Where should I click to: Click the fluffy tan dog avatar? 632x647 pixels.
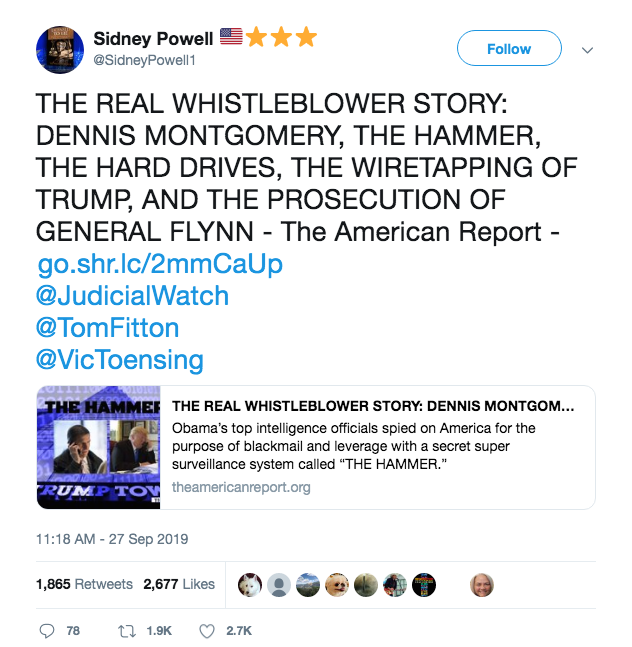pyautogui.click(x=337, y=585)
